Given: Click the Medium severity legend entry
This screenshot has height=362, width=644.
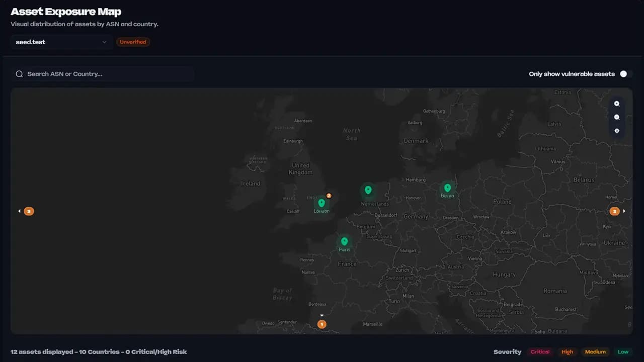Looking at the screenshot, I should (595, 351).
